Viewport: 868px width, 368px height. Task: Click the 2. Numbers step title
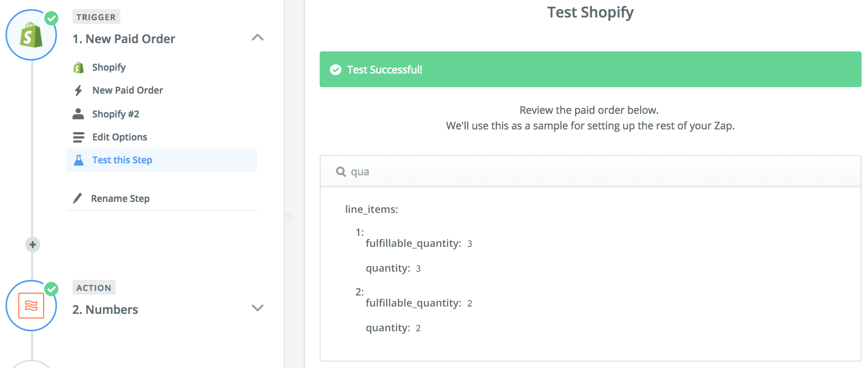[x=105, y=310]
